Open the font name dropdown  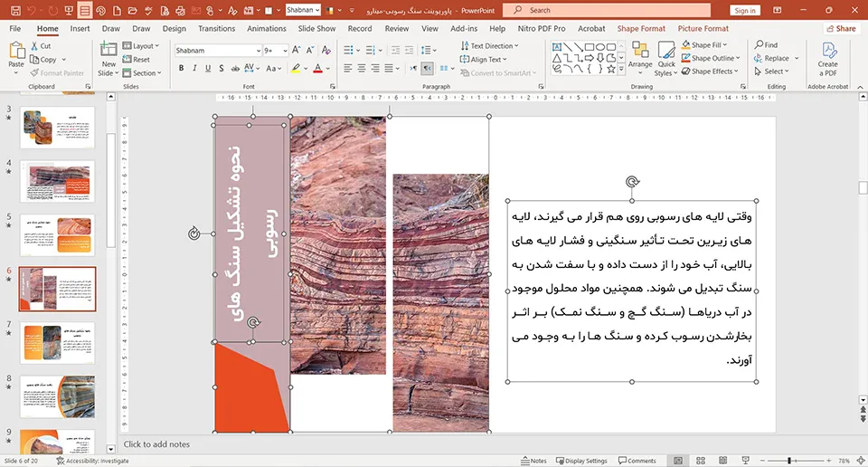tap(259, 51)
